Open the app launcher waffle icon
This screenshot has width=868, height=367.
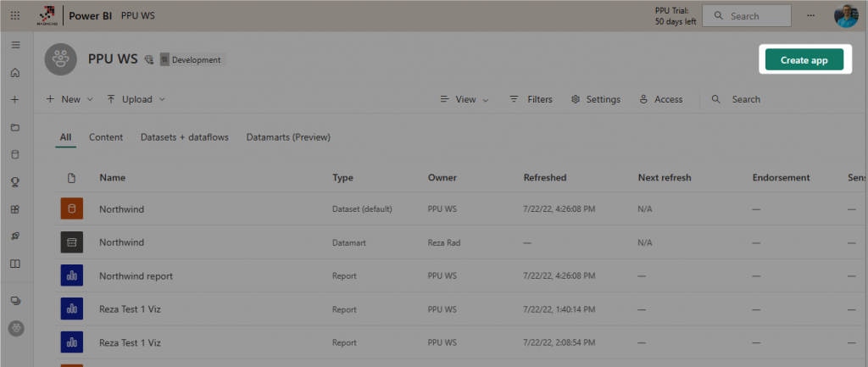coord(15,16)
